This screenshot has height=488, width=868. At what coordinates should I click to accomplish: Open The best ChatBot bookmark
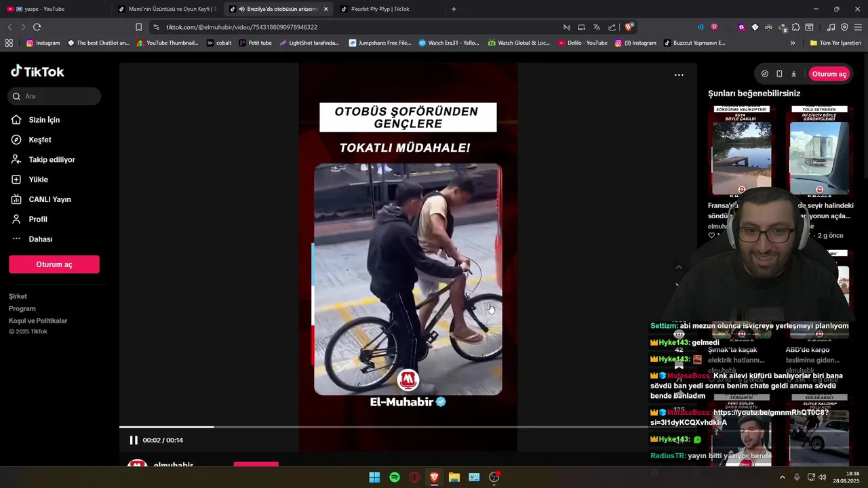[98, 43]
